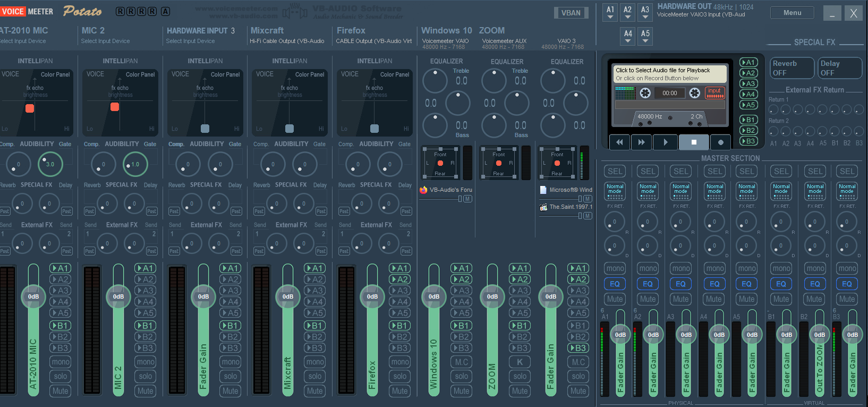Click SEL on master bus B3
Screen dimensions: 868x407
click(847, 171)
